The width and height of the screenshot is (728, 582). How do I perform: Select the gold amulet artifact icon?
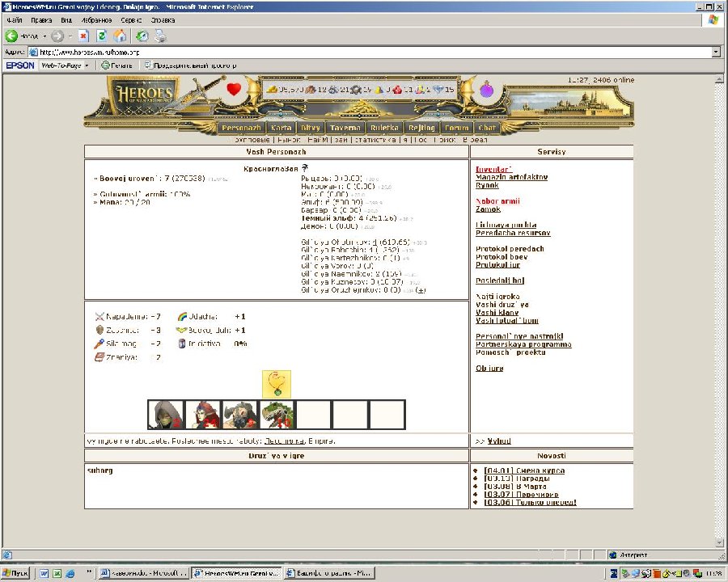(276, 383)
